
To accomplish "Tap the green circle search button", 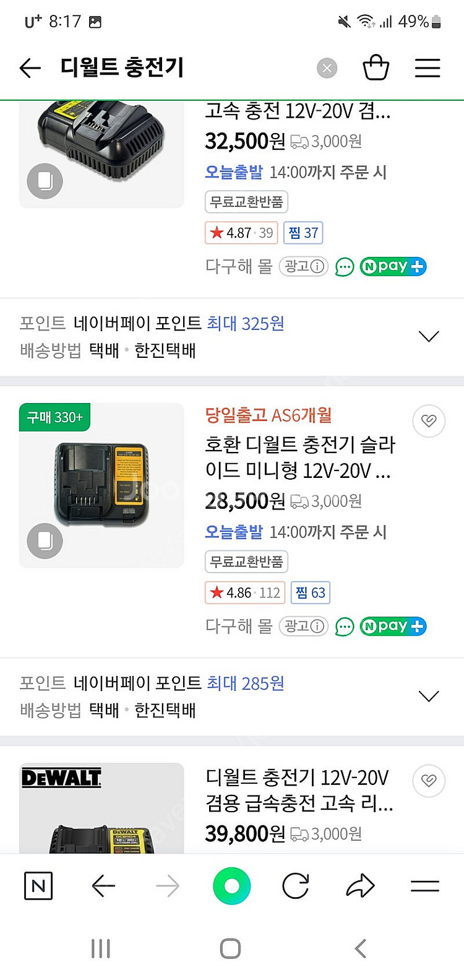I will pos(231,886).
